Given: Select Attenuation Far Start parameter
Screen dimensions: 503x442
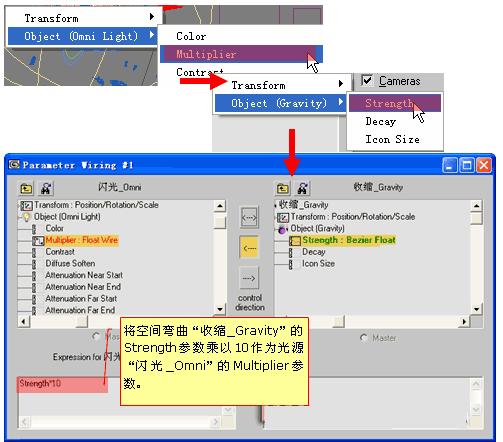Looking at the screenshot, I should pos(81,298).
